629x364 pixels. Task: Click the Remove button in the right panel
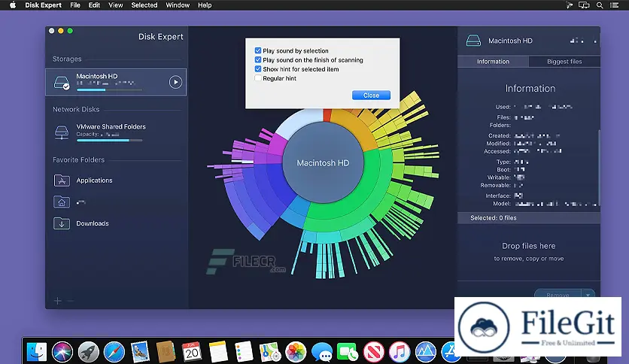[558, 295]
